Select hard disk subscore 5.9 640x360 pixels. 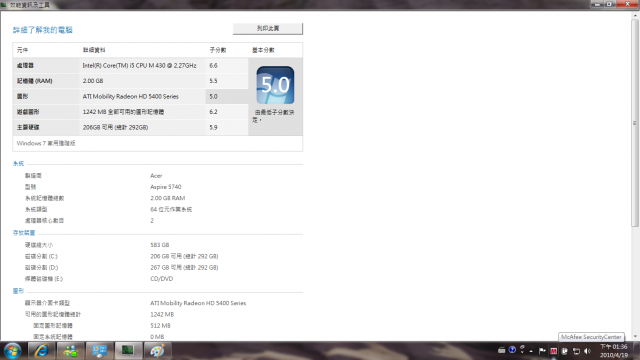pyautogui.click(x=213, y=127)
